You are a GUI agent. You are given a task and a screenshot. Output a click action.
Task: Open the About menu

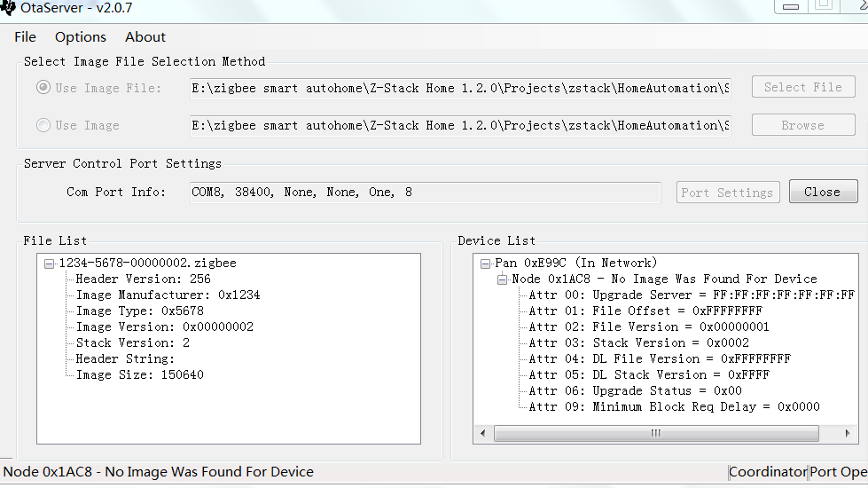tap(145, 37)
